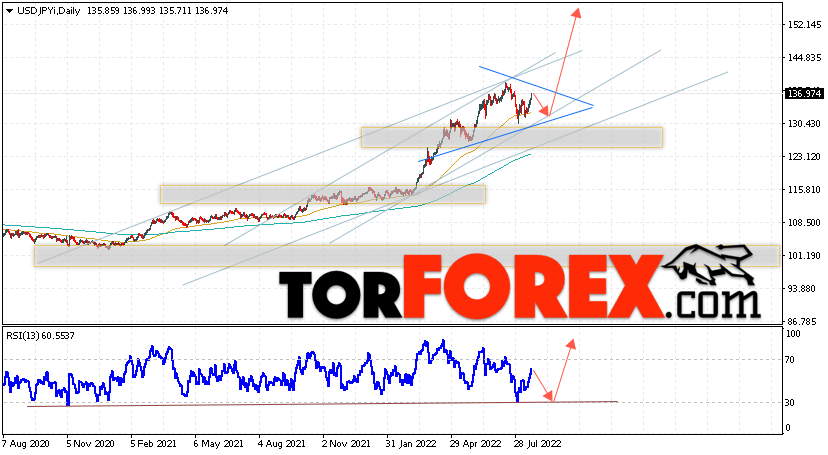Click the 7 Aug 2020 date label

[26, 443]
